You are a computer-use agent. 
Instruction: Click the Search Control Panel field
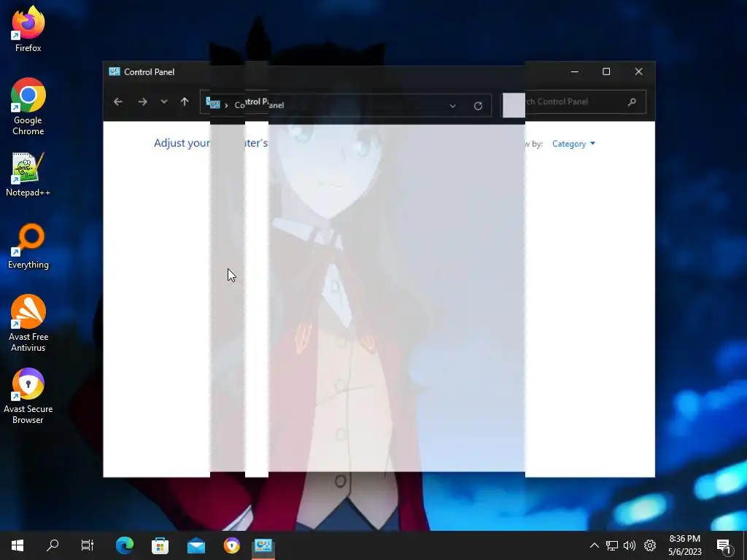[574, 102]
